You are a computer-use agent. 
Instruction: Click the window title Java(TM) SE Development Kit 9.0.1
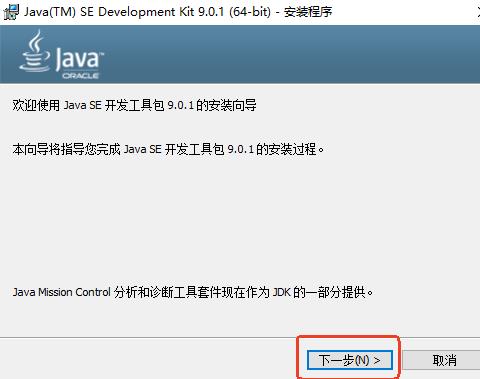[178, 12]
